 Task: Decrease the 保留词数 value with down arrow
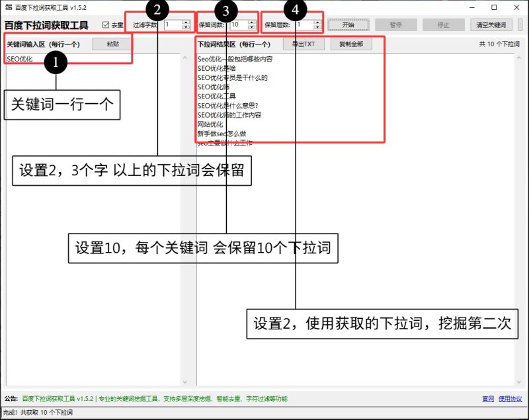[252, 27]
